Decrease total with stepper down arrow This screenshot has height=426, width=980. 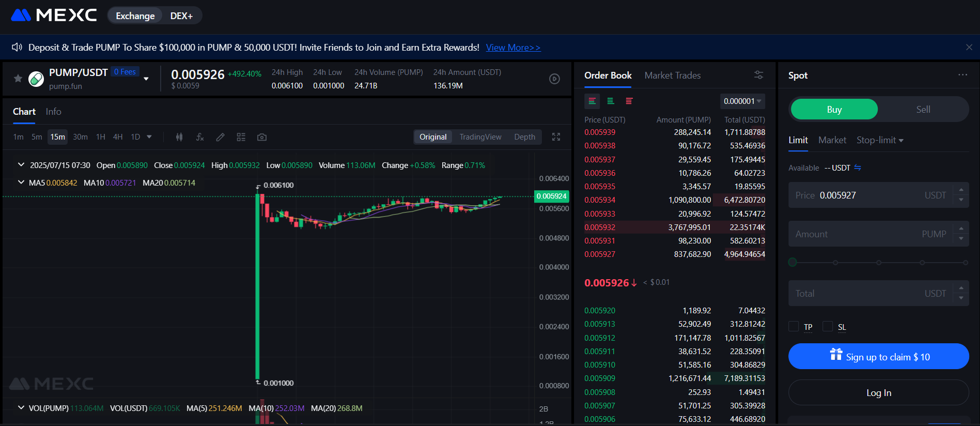coord(961,298)
